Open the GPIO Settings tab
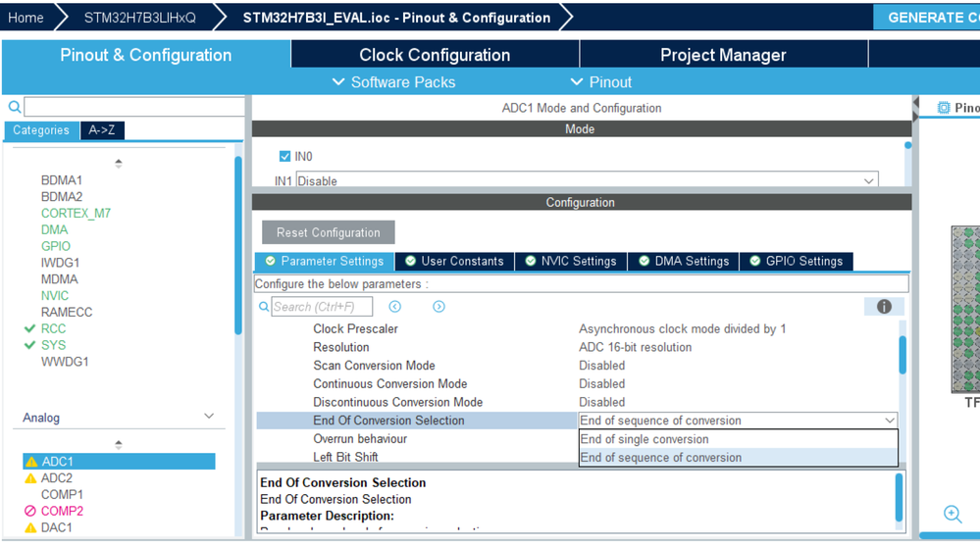This screenshot has width=980, height=546. click(x=797, y=261)
